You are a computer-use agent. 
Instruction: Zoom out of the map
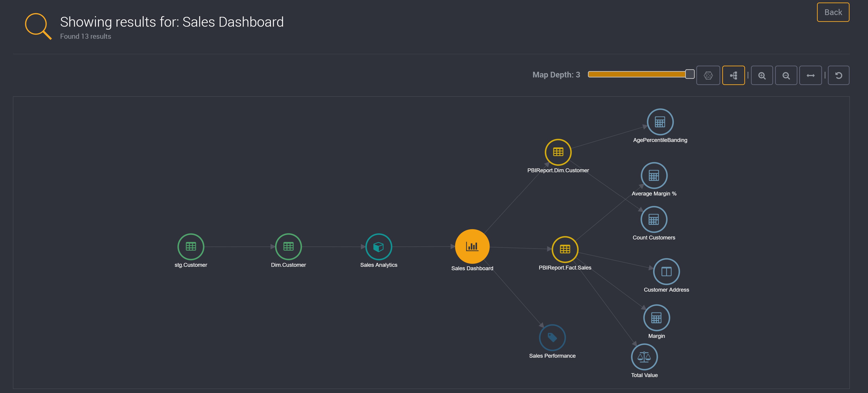tap(786, 75)
